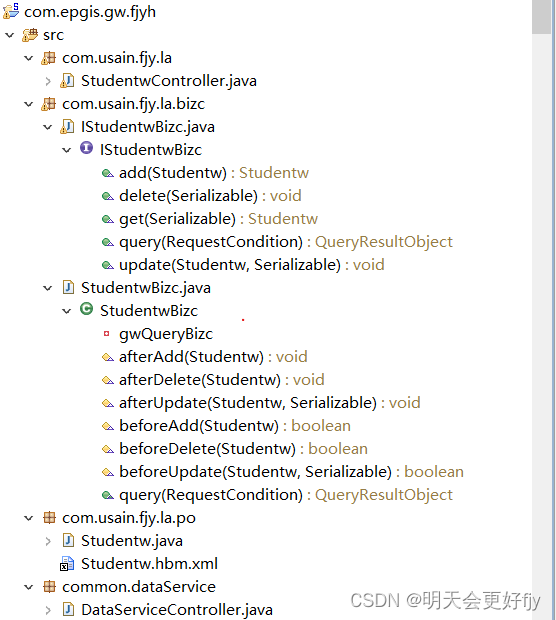The width and height of the screenshot is (556, 620).
Task: Select afterAdd(Studentw) : void
Action: pos(213,357)
